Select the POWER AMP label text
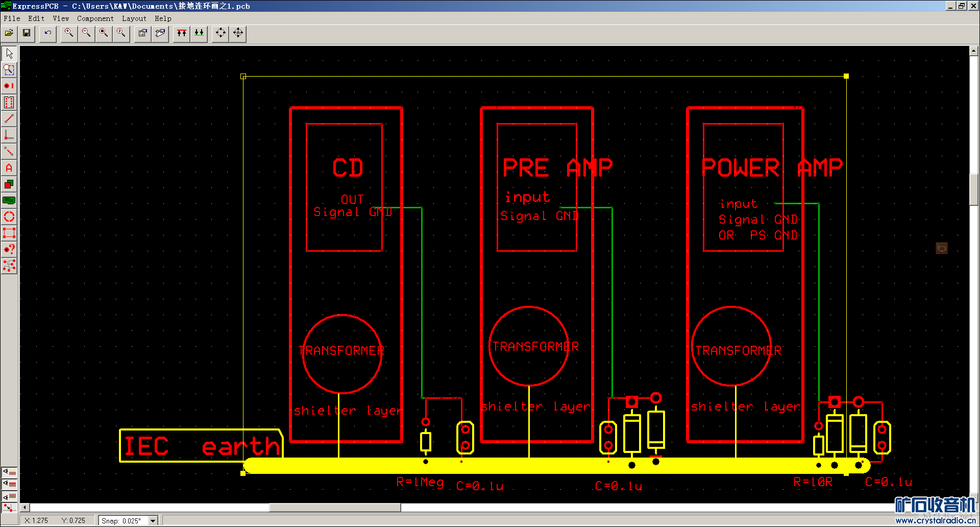Screen dimensions: 980x527 tap(772, 167)
